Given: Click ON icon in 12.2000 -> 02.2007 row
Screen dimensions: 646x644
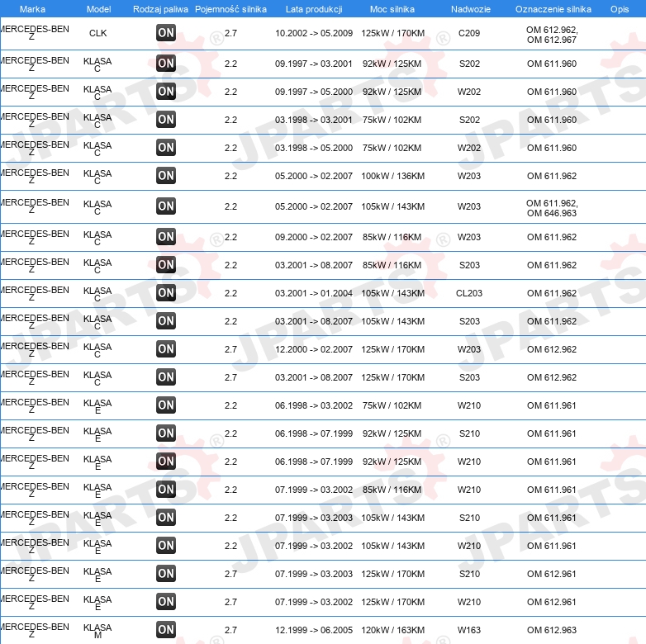Looking at the screenshot, I should click(x=166, y=348).
